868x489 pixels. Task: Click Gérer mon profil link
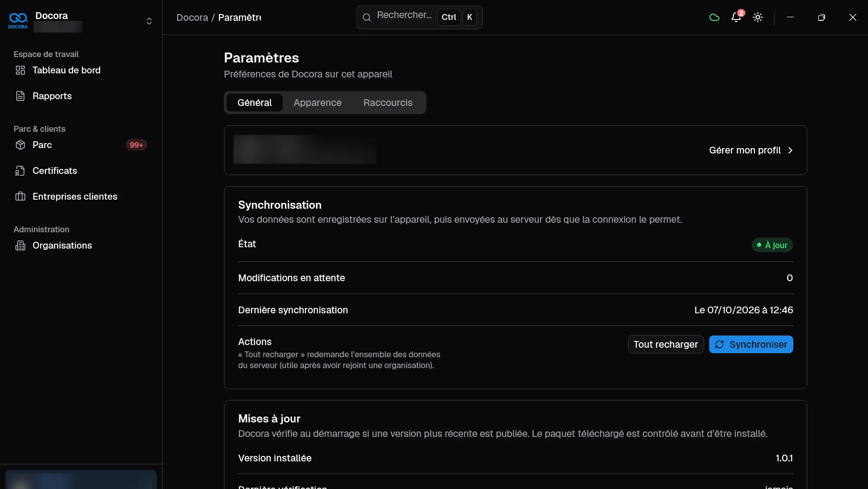pyautogui.click(x=751, y=150)
